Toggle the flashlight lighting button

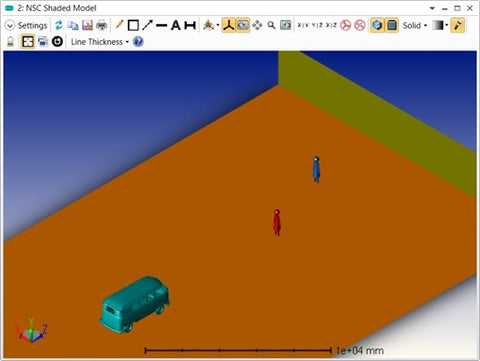[458, 25]
